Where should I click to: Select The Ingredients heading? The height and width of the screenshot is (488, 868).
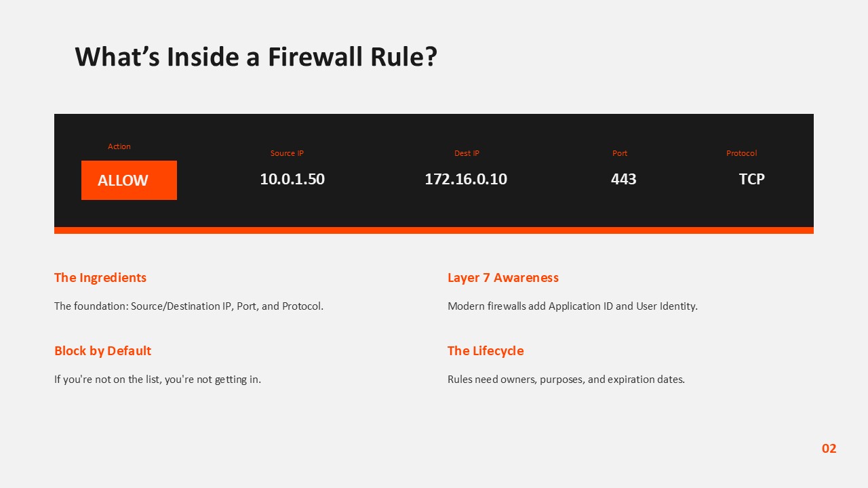tap(100, 278)
